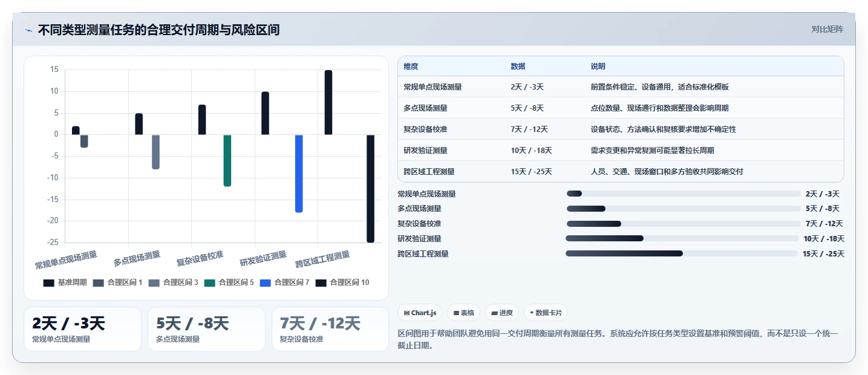Screen dimensions: 868x375
Task: Click the 常规单点现场测量 progress bar
Action: click(x=684, y=194)
